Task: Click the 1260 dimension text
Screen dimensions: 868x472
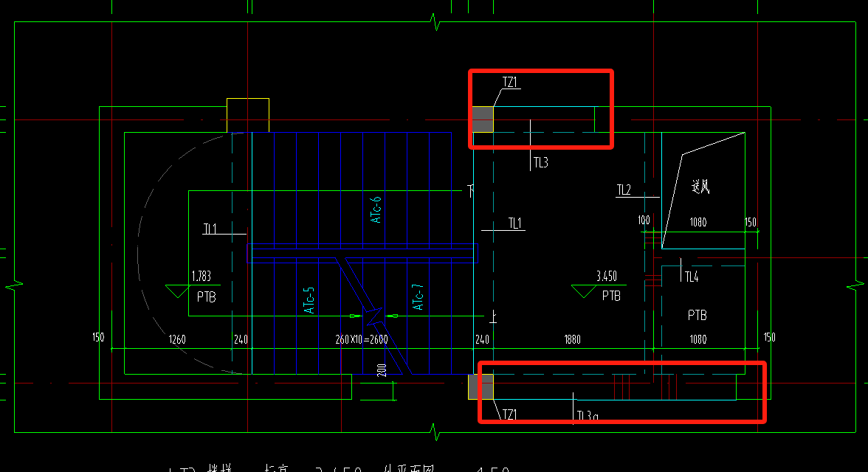Action: pyautogui.click(x=177, y=339)
